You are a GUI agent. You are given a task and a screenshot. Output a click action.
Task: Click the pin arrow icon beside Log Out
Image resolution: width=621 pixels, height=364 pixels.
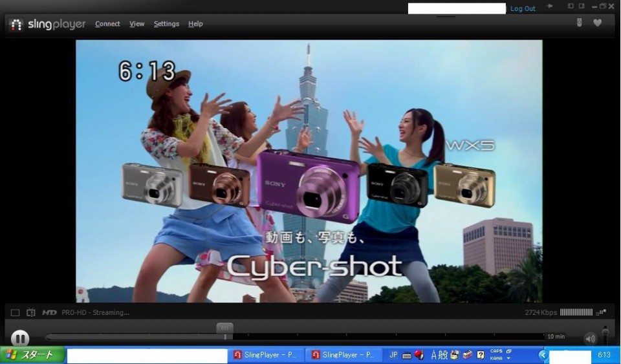pyautogui.click(x=550, y=6)
